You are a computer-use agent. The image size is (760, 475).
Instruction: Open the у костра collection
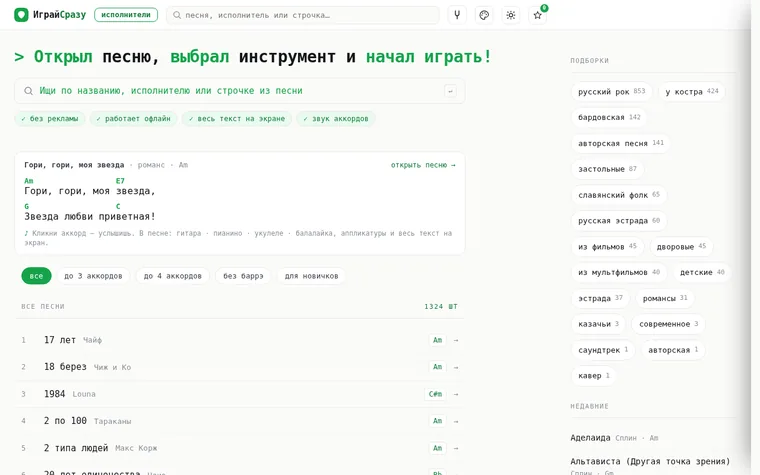pos(692,92)
